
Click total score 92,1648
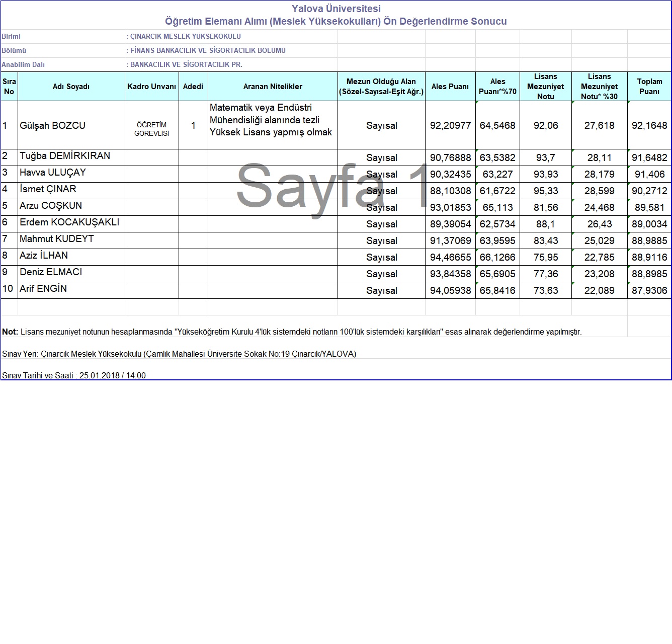(649, 125)
